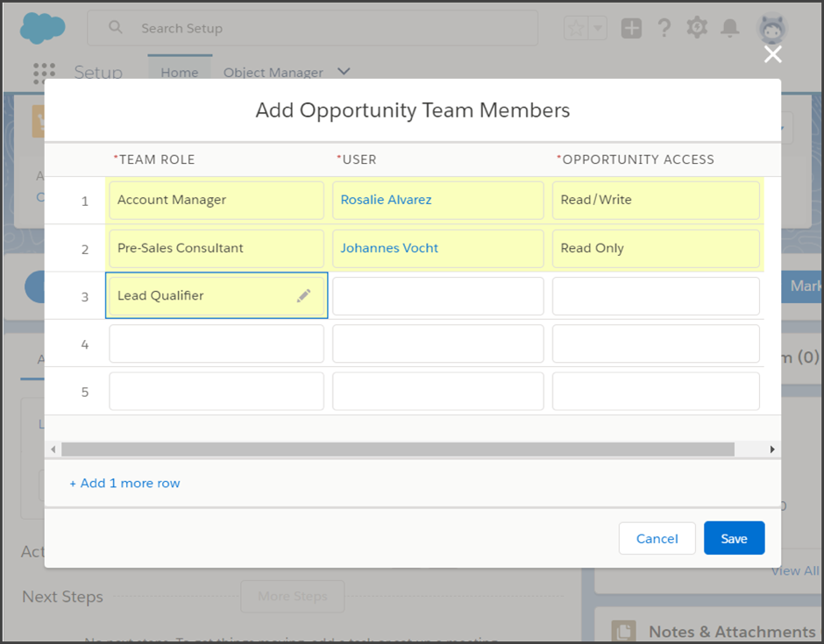Click the search magnifier icon

click(x=115, y=27)
